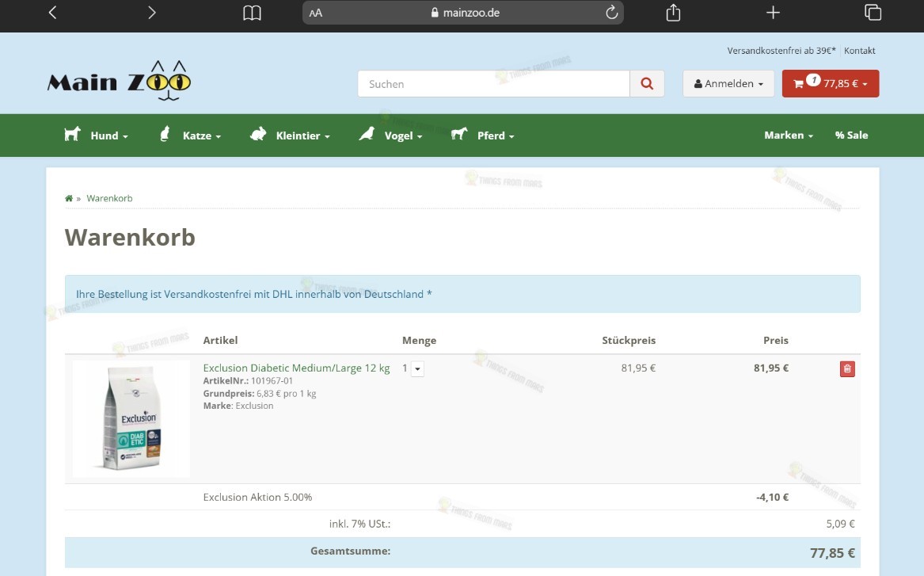Select the Exclusion Aktion 5.00% text
Image resolution: width=924 pixels, height=576 pixels.
(x=257, y=497)
